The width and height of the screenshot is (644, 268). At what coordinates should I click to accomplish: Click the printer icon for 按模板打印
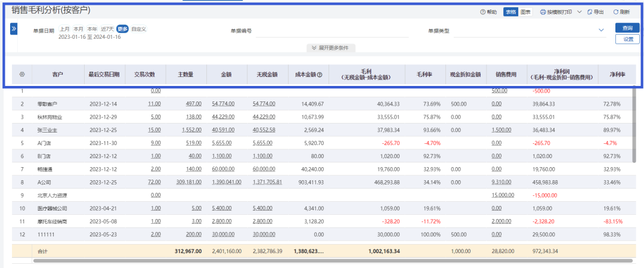[x=543, y=12]
